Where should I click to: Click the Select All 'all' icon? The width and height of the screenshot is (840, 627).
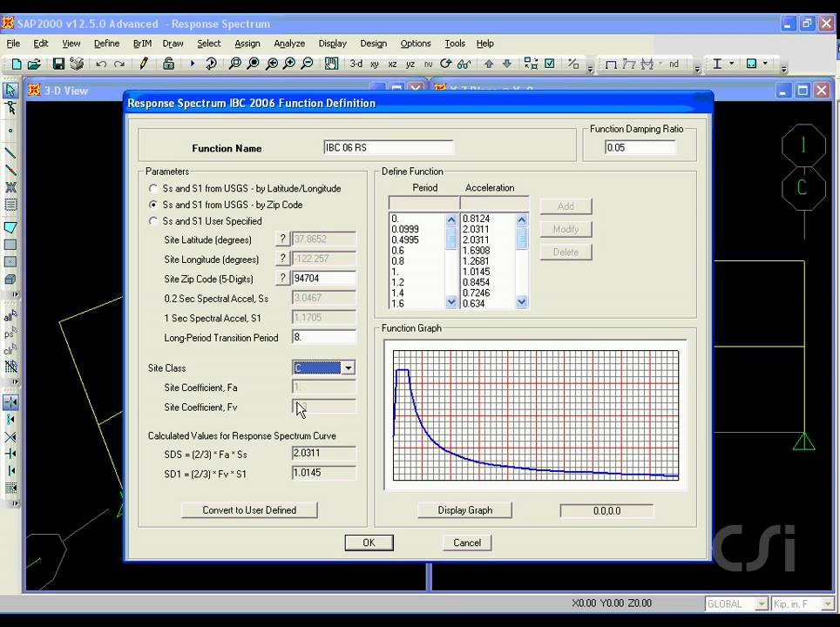point(10,316)
